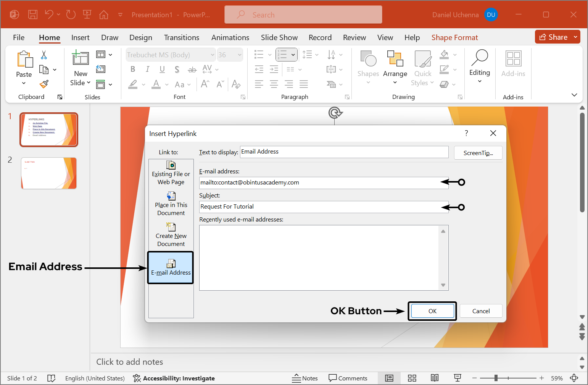Expand the Share button dropdown arrow
The height and width of the screenshot is (385, 588).
(x=575, y=37)
